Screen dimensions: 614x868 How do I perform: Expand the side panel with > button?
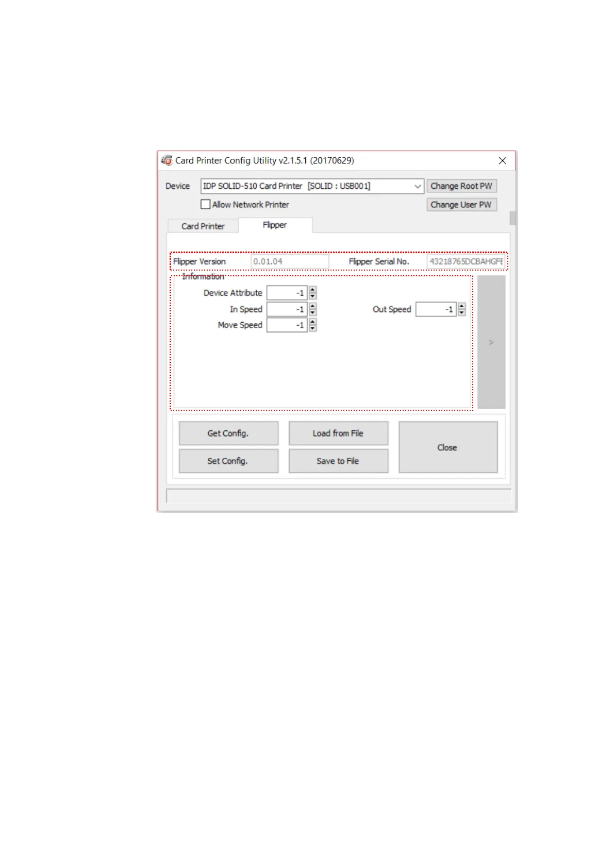491,342
